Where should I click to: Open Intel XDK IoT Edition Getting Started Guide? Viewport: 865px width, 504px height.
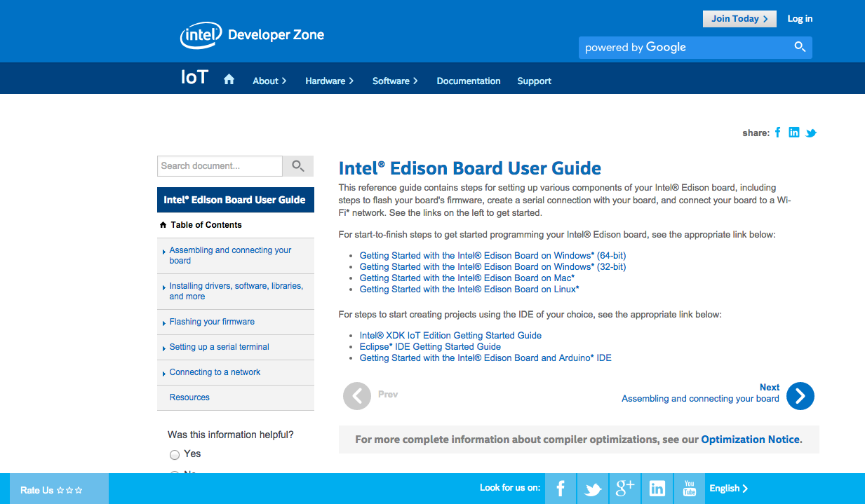[450, 336]
